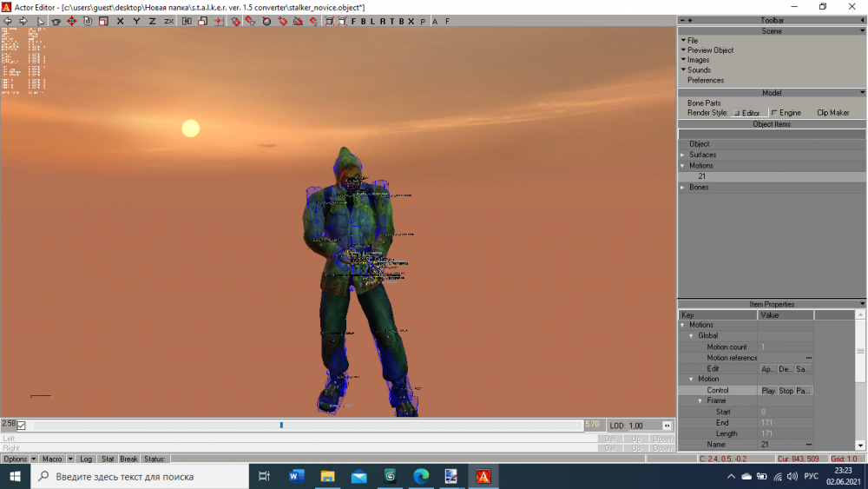Open the Motion reference ellipsis button

click(x=809, y=358)
